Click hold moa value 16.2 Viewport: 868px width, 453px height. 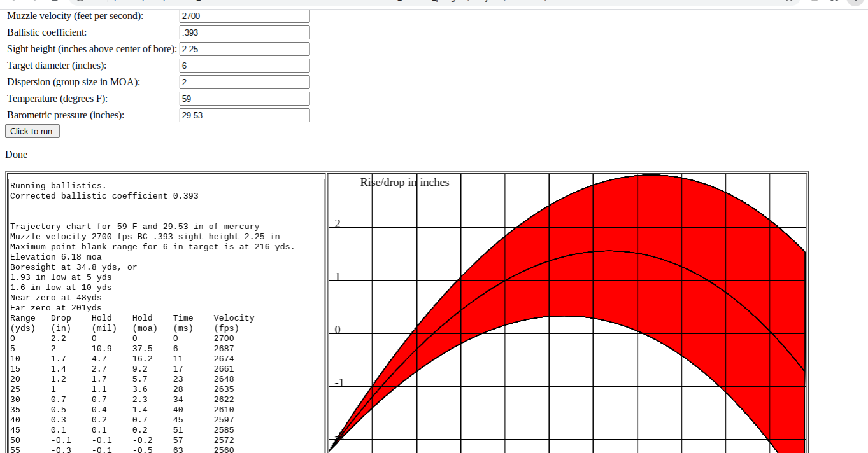click(143, 359)
